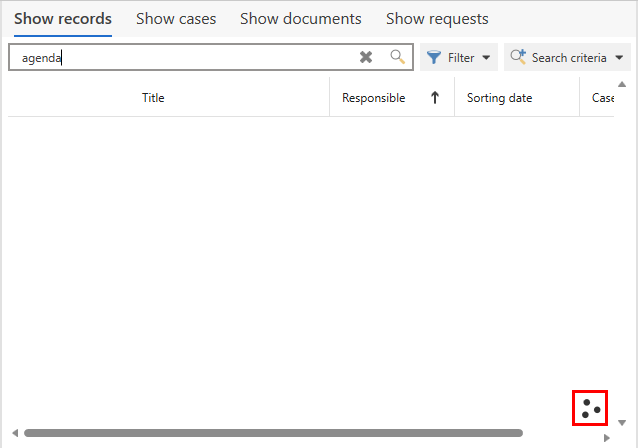The image size is (638, 448).
Task: Sort by the Sorting date column header
Action: click(x=499, y=98)
